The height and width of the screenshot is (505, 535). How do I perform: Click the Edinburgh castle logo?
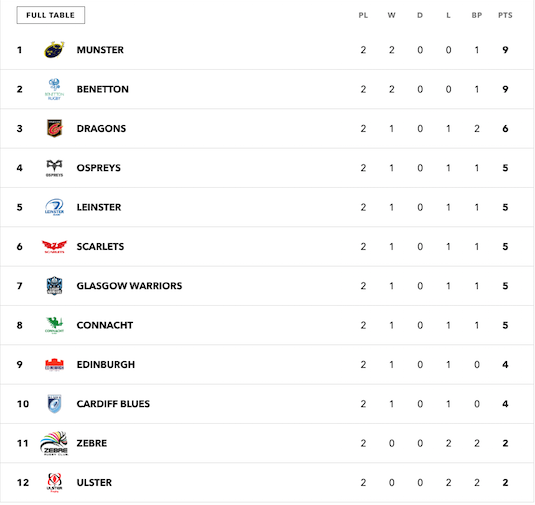point(54,364)
